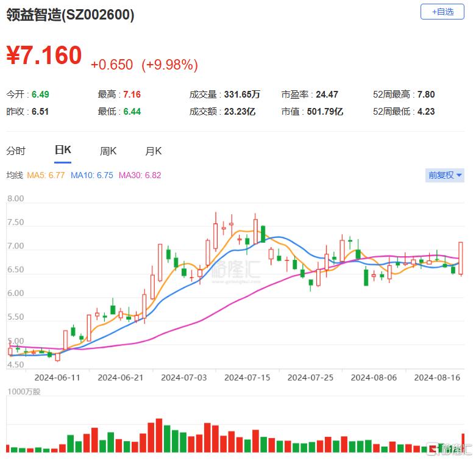Click the 2024-08-06 date axis label
The height and width of the screenshot is (460, 476).
point(374,378)
